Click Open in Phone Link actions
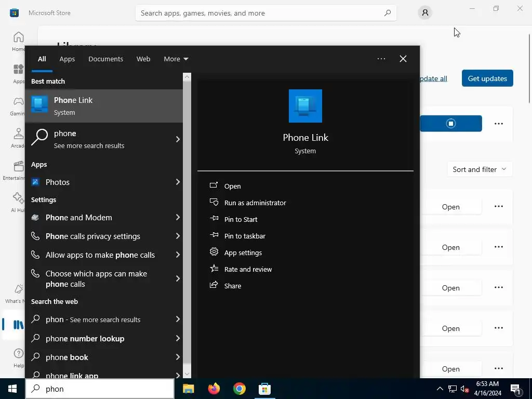The width and height of the screenshot is (532, 399). pos(232,187)
